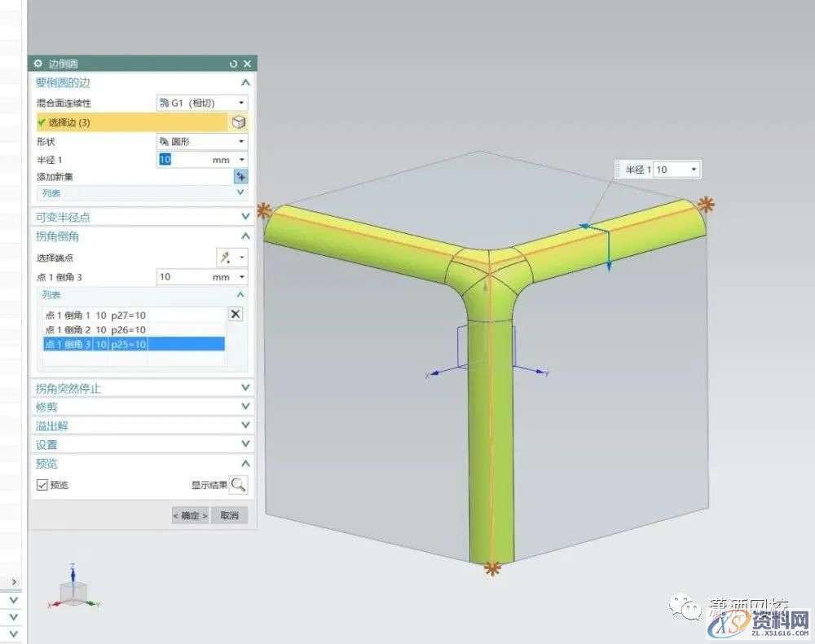This screenshot has width=815, height=644.
Task: Click the add new set icon
Action: pos(240,177)
